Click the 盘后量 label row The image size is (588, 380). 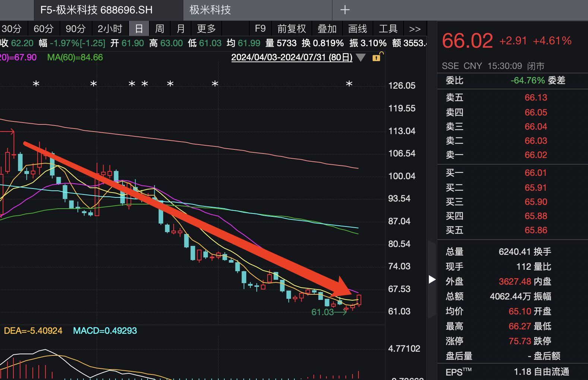(459, 356)
